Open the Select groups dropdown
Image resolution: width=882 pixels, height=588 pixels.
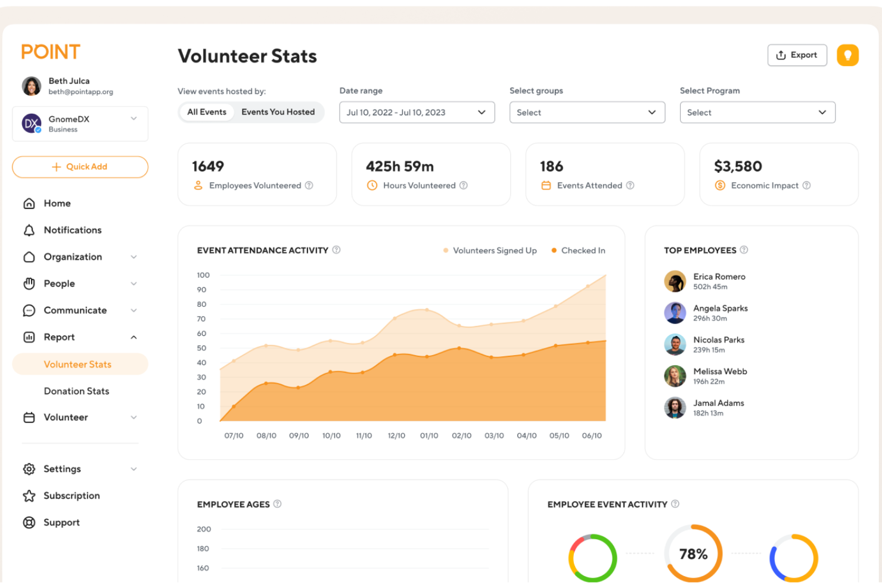click(586, 112)
